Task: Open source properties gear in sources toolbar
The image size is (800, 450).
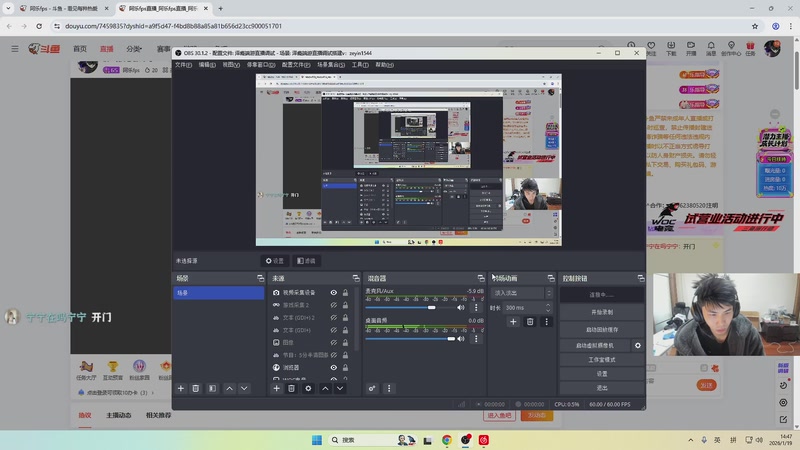Action: [308, 388]
